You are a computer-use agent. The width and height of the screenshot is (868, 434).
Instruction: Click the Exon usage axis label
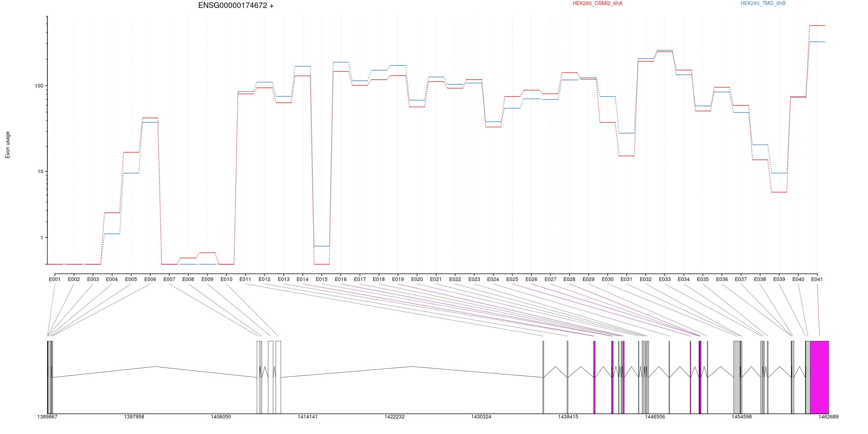tap(8, 145)
